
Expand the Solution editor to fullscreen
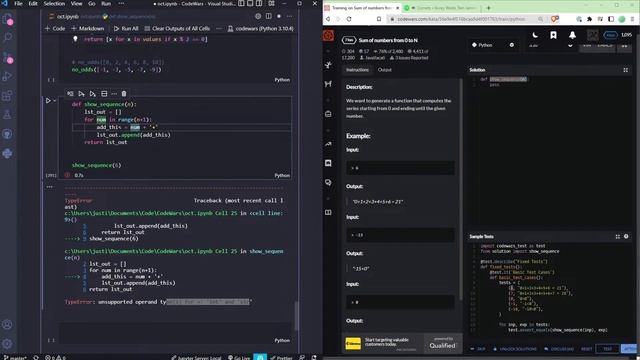pyautogui.click(x=625, y=70)
